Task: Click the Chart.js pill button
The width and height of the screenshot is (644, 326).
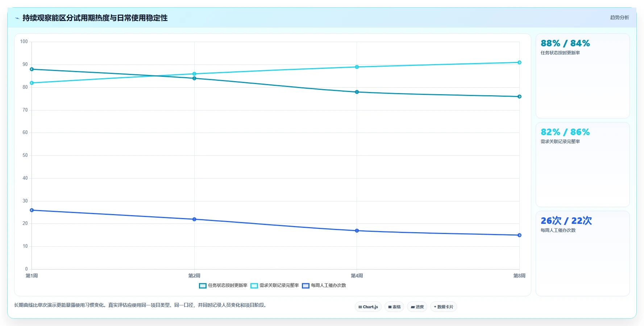Action: (x=368, y=307)
